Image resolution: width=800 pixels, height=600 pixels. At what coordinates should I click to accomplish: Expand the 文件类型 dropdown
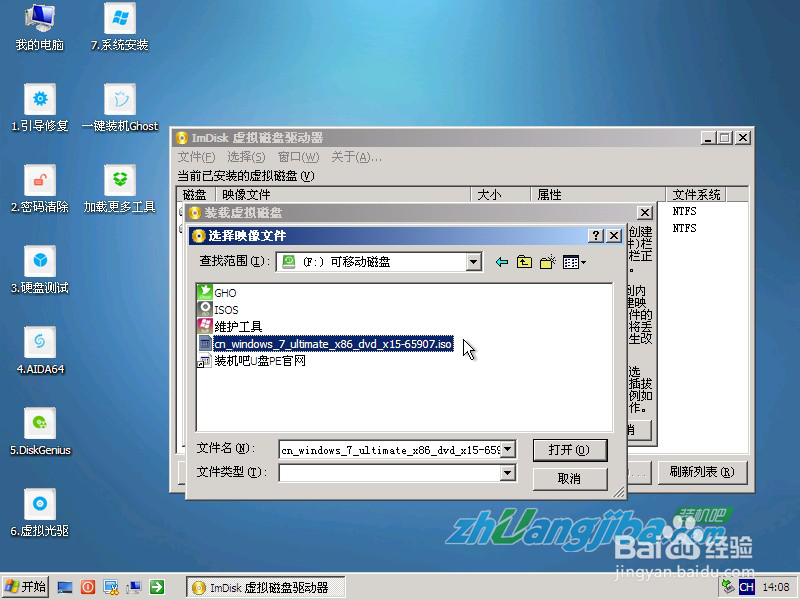tap(507, 473)
